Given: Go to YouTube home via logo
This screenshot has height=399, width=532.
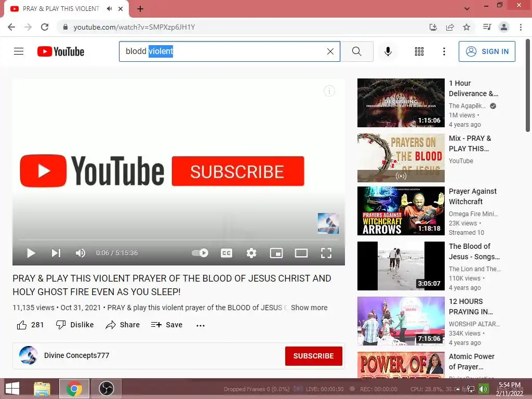Looking at the screenshot, I should 61,51.
